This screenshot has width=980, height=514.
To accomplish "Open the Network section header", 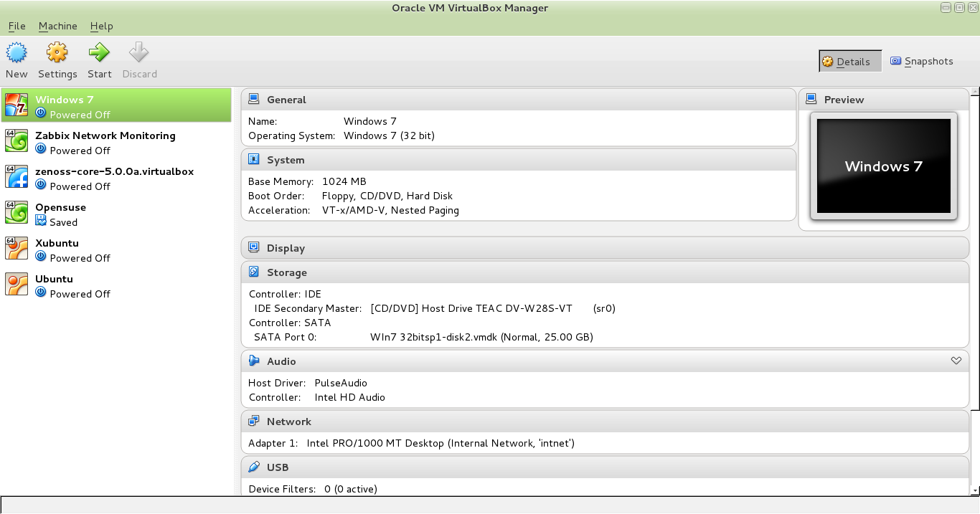I will [605, 422].
